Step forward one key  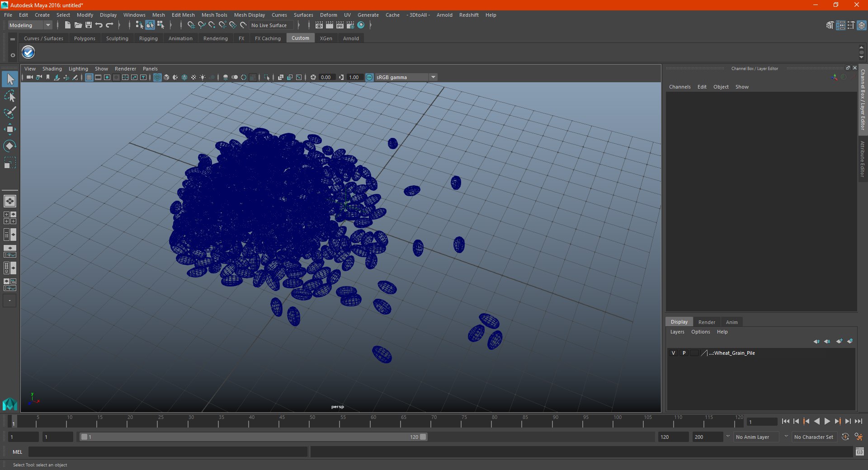(837, 421)
